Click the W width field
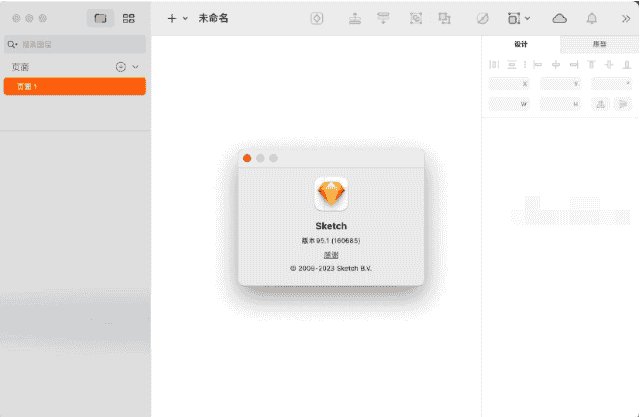Image resolution: width=640 pixels, height=417 pixels. (509, 104)
